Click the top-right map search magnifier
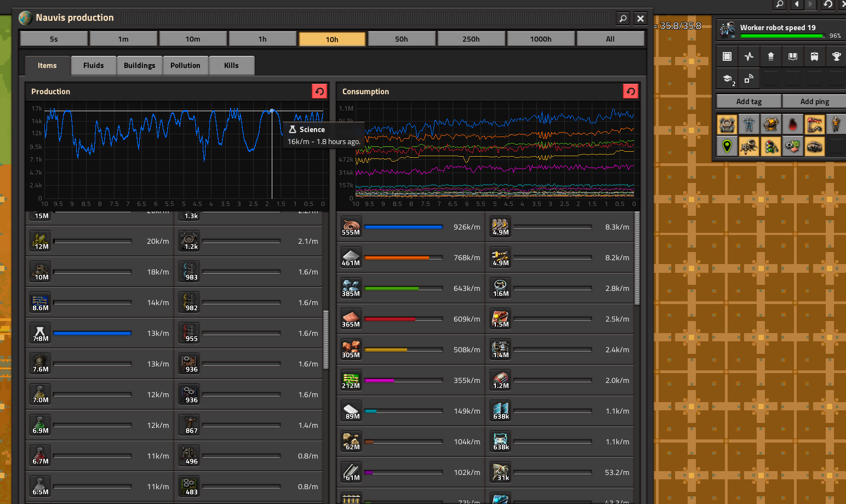This screenshot has width=846, height=504. point(780,4)
